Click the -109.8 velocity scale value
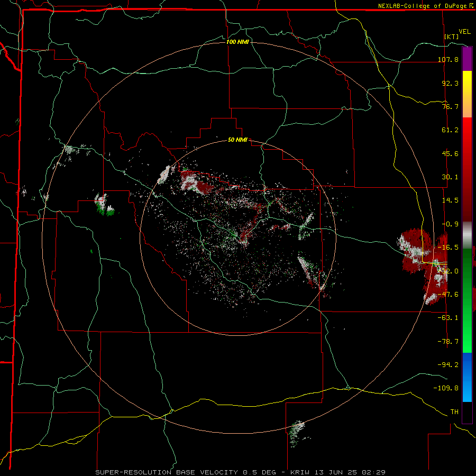This screenshot has width=476, height=476. tap(446, 388)
